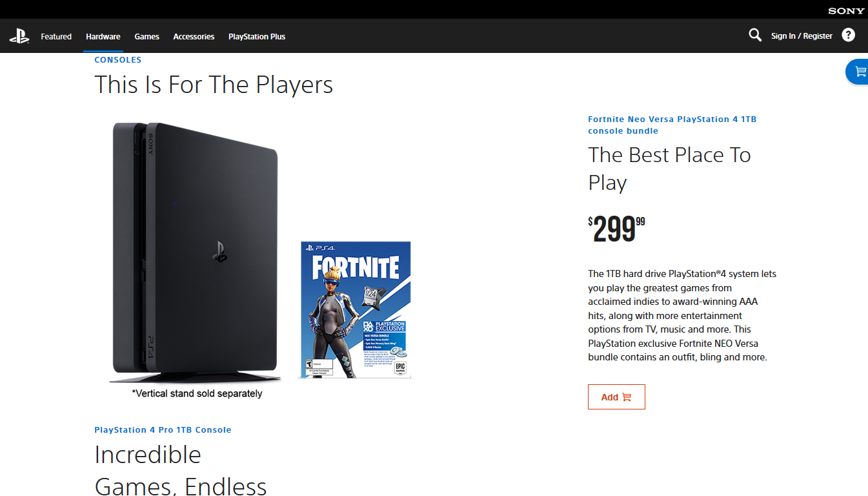Go to the Accessories menu
The width and height of the screenshot is (868, 496).
click(194, 37)
